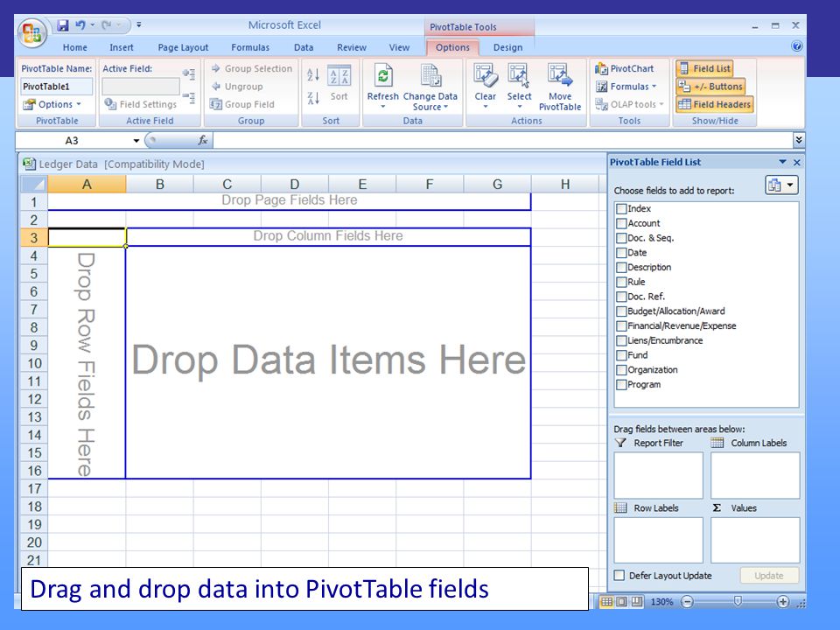Click Group Selection in the Group section
This screenshot has height=630, width=840.
tap(252, 68)
